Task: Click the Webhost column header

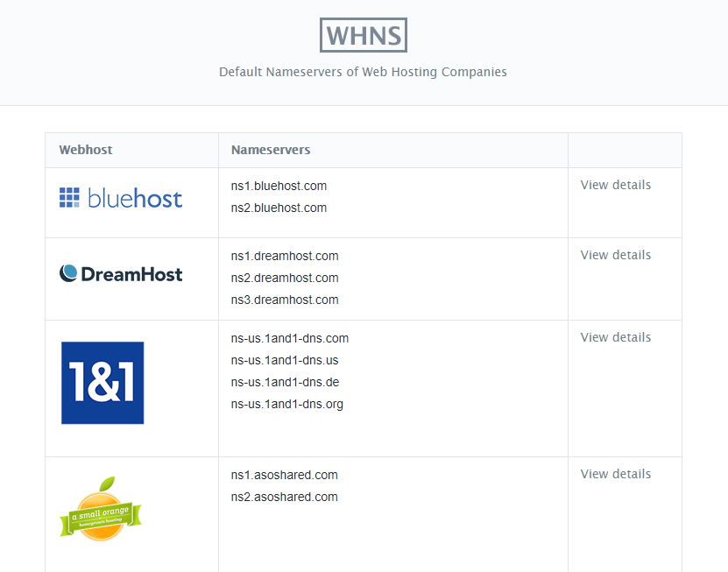Action: point(85,150)
